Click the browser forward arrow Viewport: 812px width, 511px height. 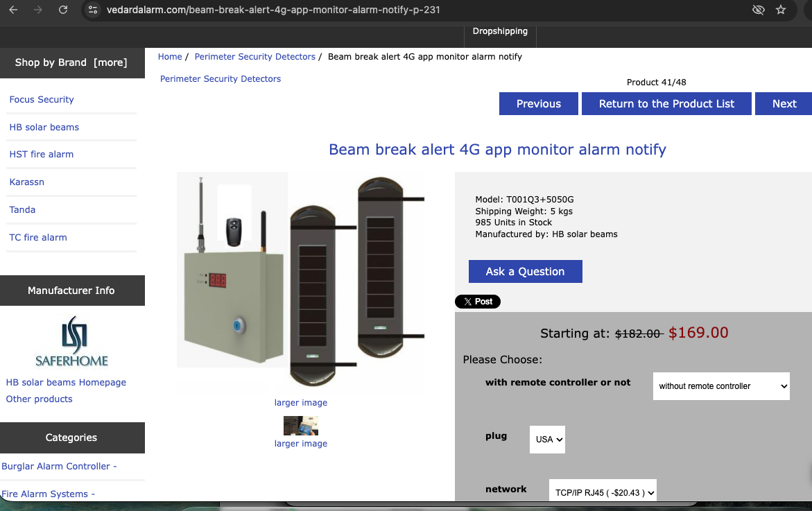coord(38,10)
